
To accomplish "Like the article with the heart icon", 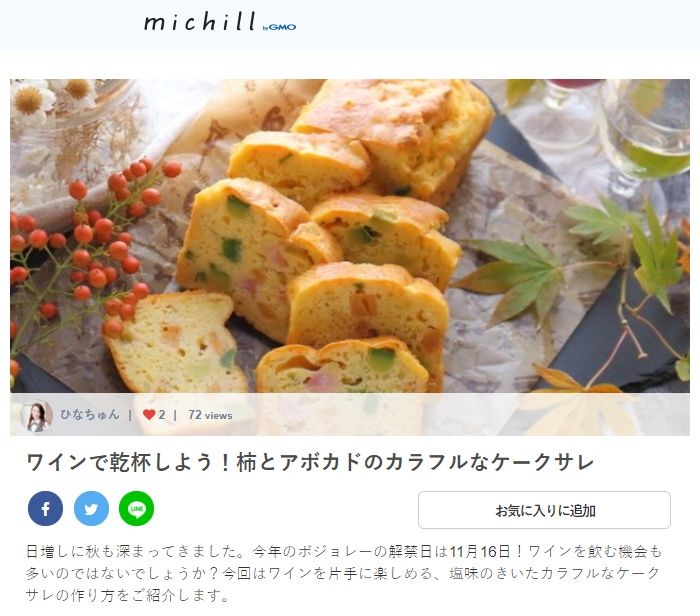I will [149, 415].
